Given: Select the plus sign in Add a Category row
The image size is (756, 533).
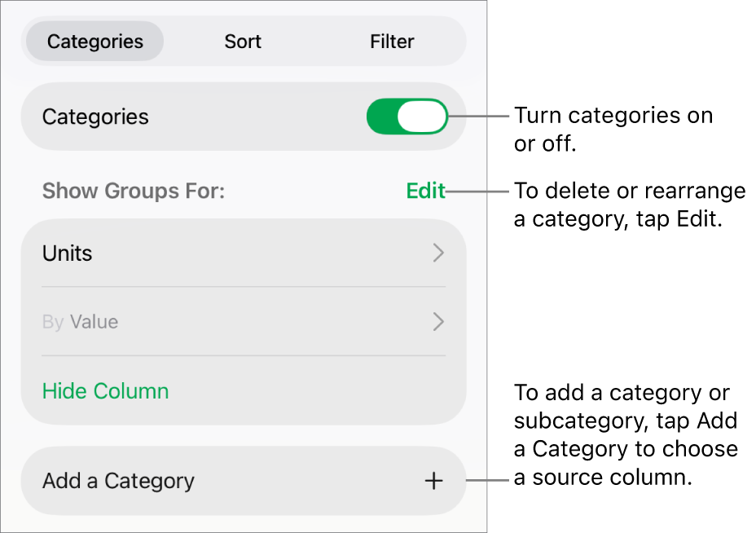Looking at the screenshot, I should pos(434,481).
